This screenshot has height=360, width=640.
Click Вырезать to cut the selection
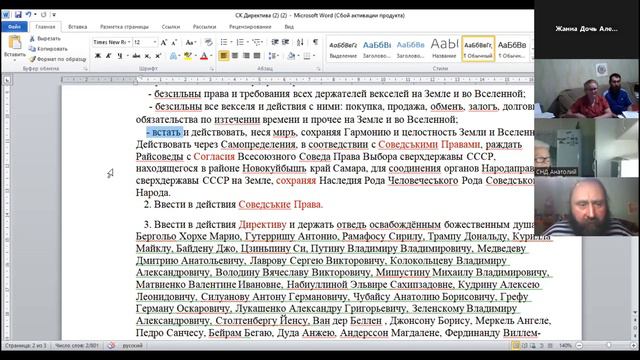[45, 38]
